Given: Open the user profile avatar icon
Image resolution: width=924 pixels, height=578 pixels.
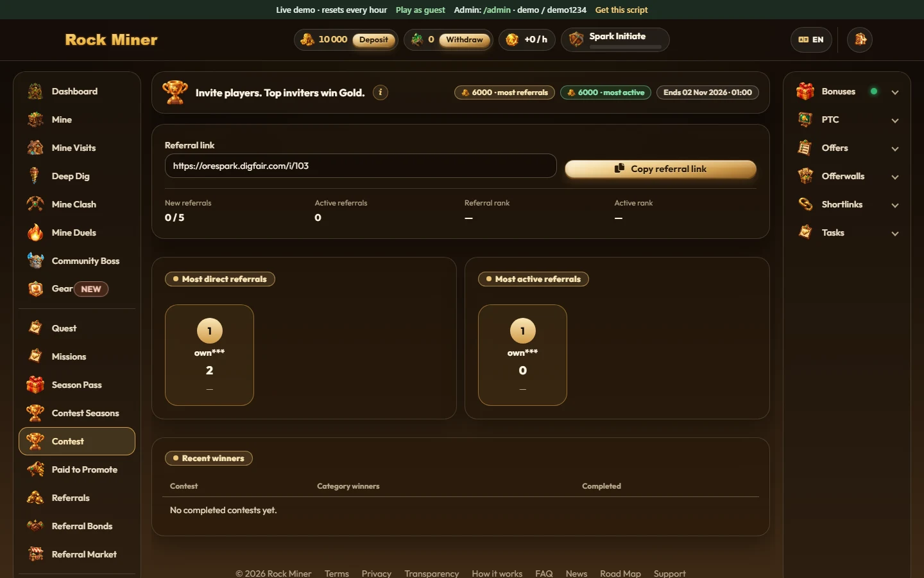Looking at the screenshot, I should pos(860,40).
